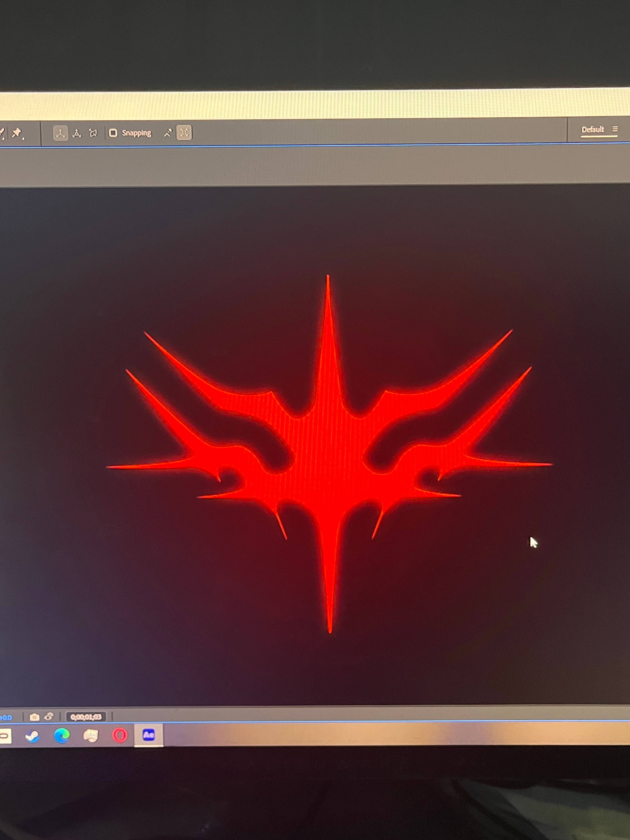630x840 pixels.
Task: Select the Default workspace tab
Action: click(x=592, y=130)
